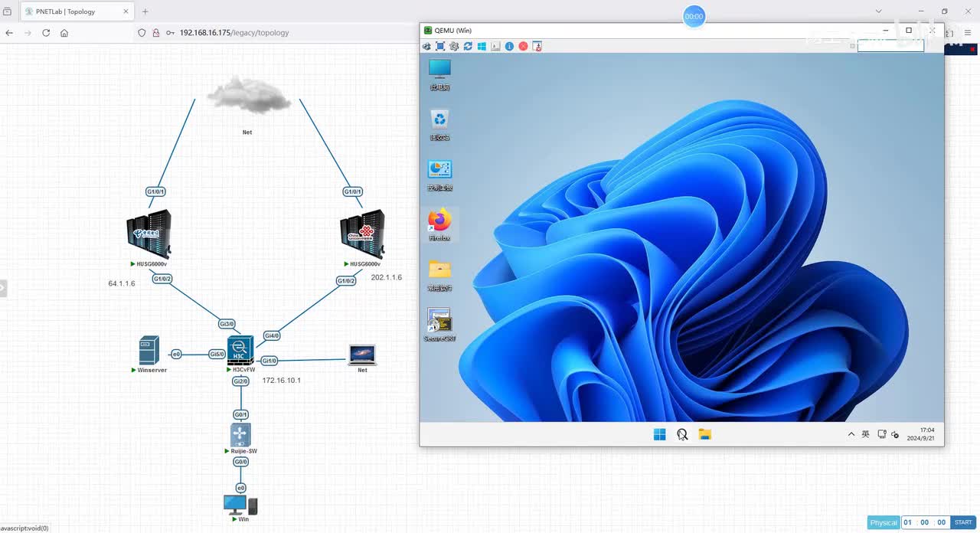This screenshot has height=533, width=980.
Task: Open QEMU console settings gear
Action: [454, 47]
